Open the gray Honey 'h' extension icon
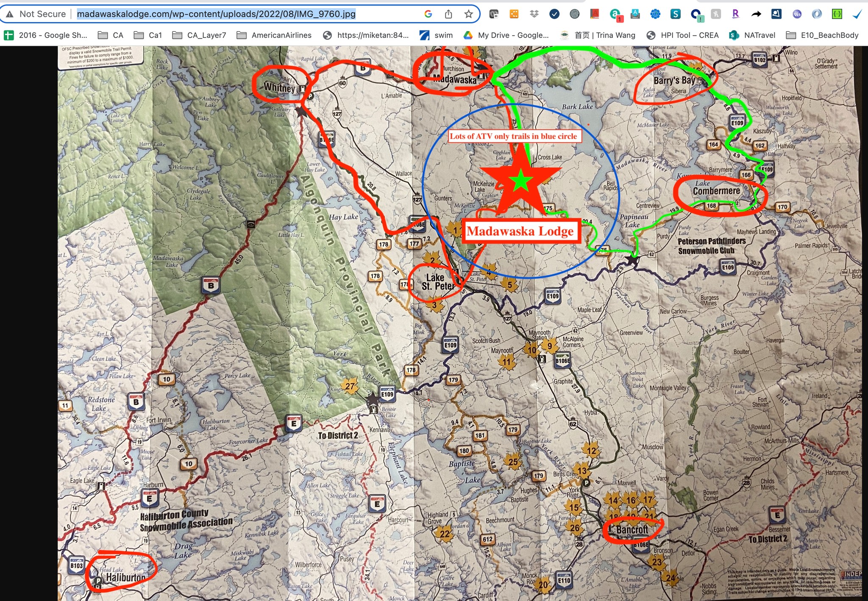The width and height of the screenshot is (868, 601). tap(716, 14)
